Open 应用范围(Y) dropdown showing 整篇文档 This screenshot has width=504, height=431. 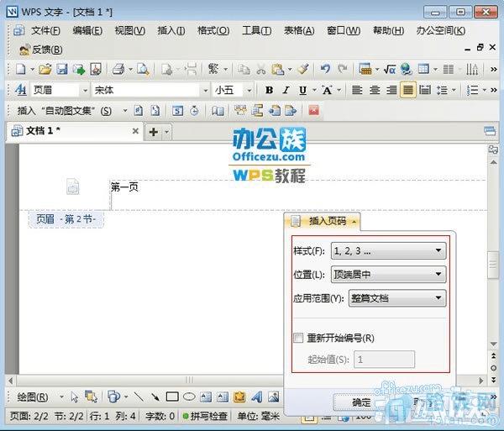397,298
